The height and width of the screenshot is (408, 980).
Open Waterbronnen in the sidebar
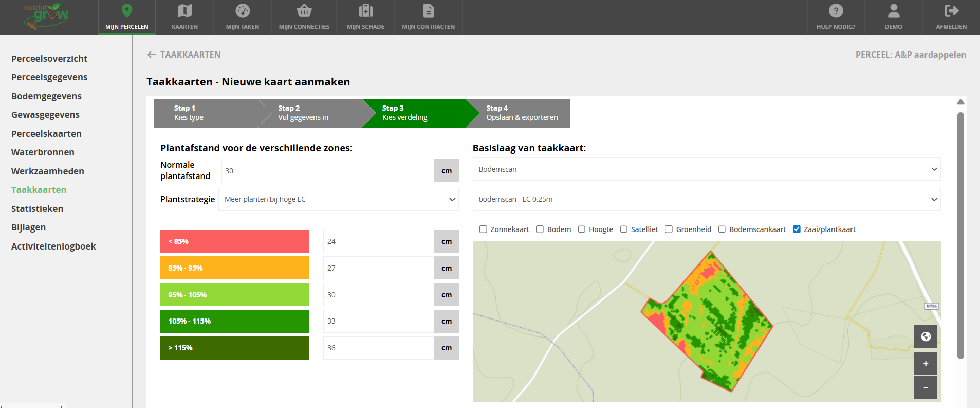coord(43,152)
